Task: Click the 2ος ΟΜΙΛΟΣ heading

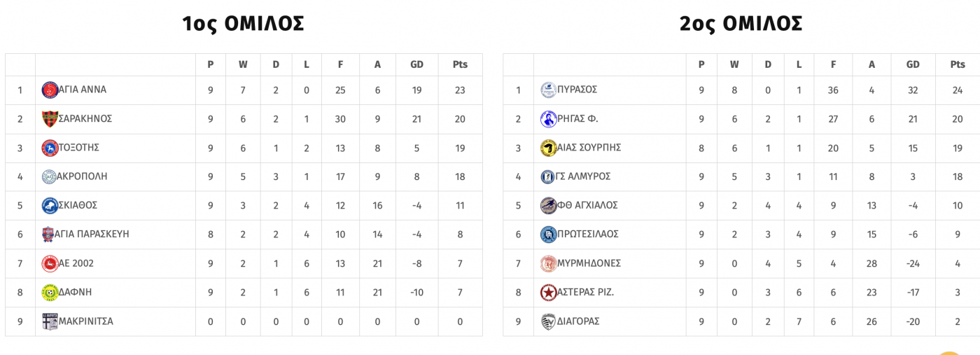Action: click(741, 24)
